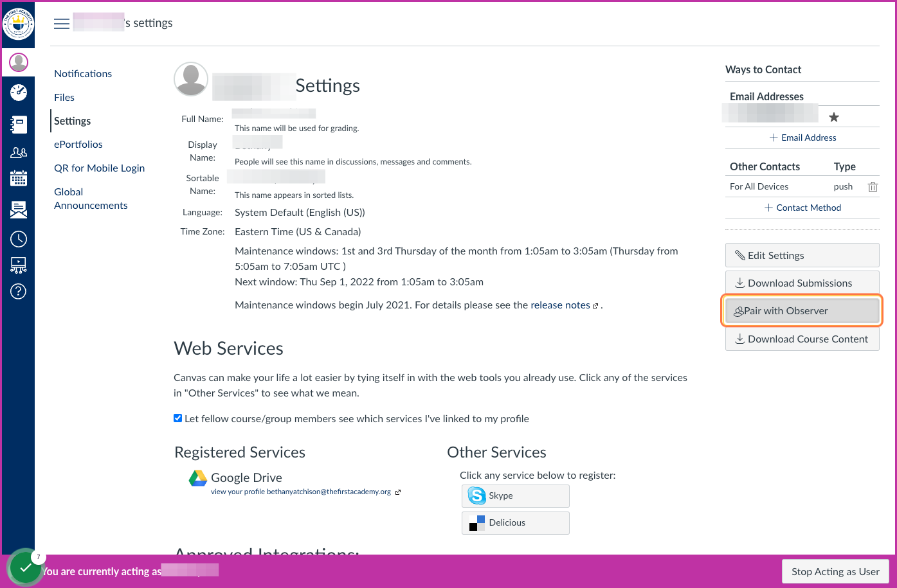Open the Google Drive profile link
This screenshot has width=897, height=588.
[306, 492]
